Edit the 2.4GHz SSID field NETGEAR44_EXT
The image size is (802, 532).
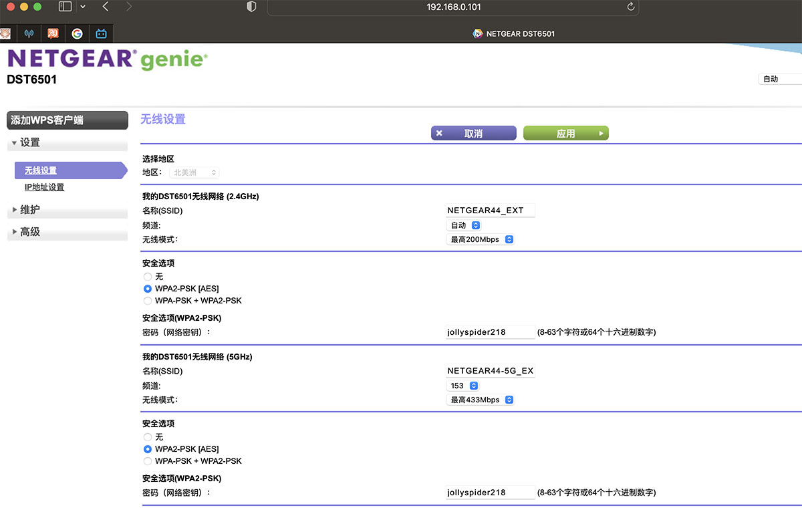tap(490, 211)
